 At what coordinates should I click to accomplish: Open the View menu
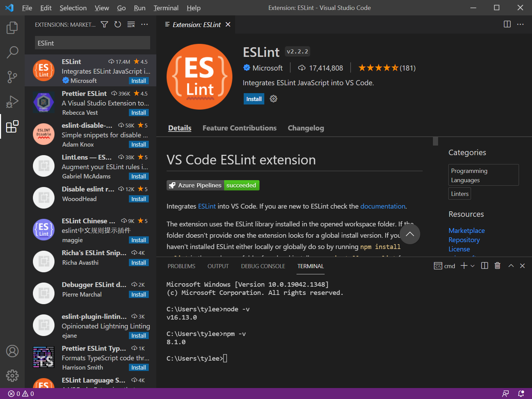(x=102, y=8)
